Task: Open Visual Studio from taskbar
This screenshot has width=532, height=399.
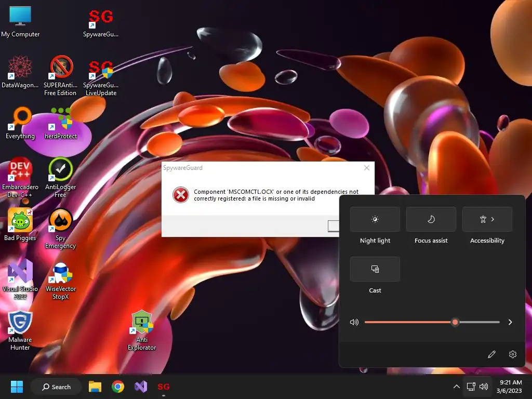Action: point(141,387)
